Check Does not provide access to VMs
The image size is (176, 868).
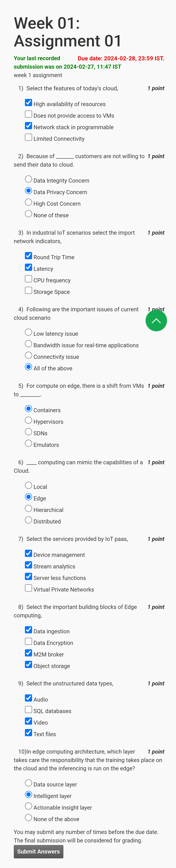click(29, 114)
